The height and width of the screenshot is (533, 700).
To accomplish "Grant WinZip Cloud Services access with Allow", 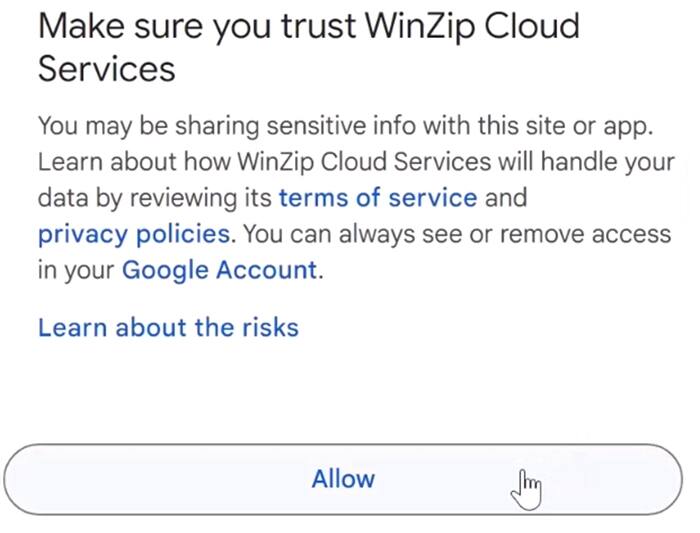I will pos(343,479).
